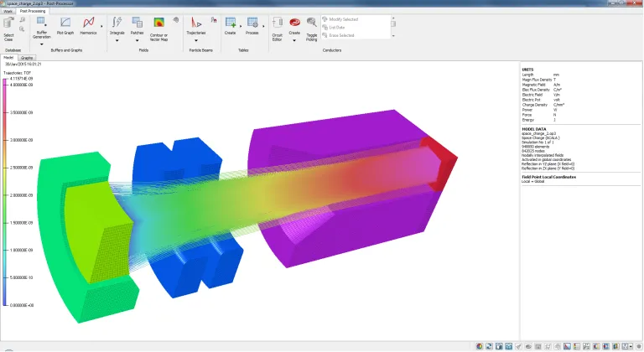Switch to the Work ribbon tab
The image size is (644, 352).
(x=8, y=11)
